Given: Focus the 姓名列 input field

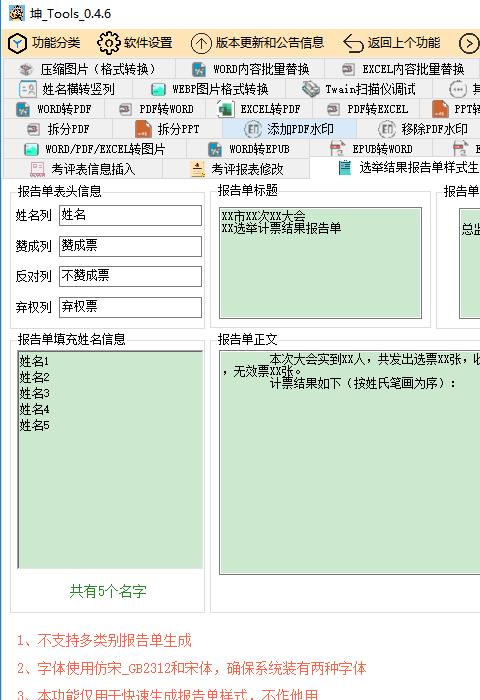Looking at the screenshot, I should (x=130, y=215).
